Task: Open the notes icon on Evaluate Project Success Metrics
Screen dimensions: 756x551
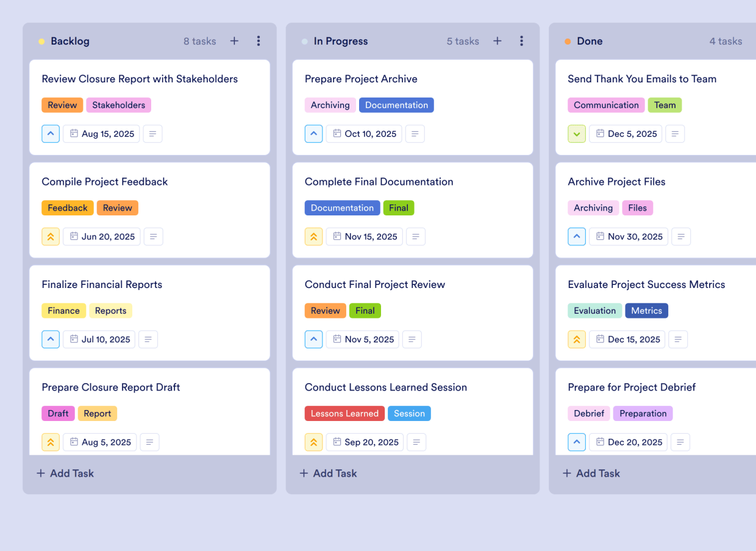Action: 678,339
